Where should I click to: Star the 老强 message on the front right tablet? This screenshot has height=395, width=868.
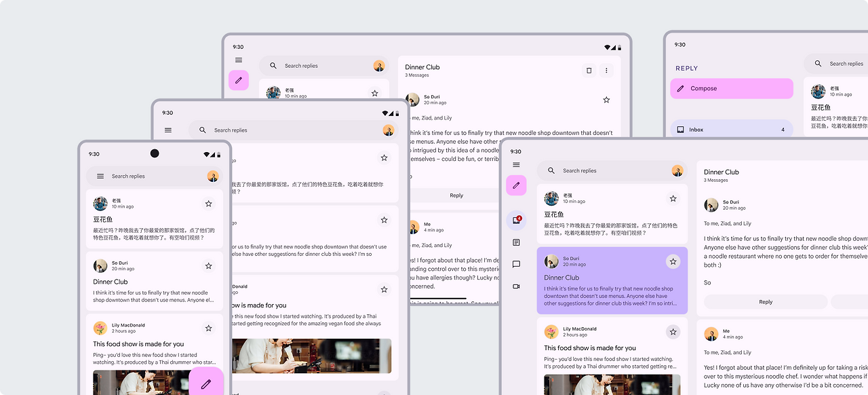(673, 199)
